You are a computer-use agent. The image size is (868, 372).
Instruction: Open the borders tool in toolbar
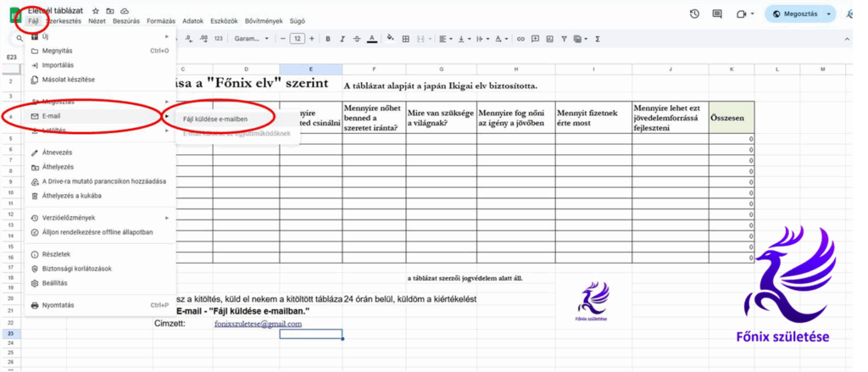click(x=405, y=39)
